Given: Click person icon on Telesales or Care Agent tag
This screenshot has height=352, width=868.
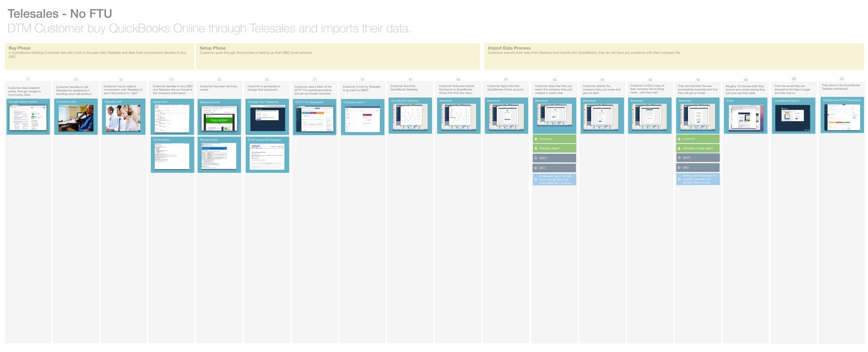Looking at the screenshot, I should click(x=679, y=148).
